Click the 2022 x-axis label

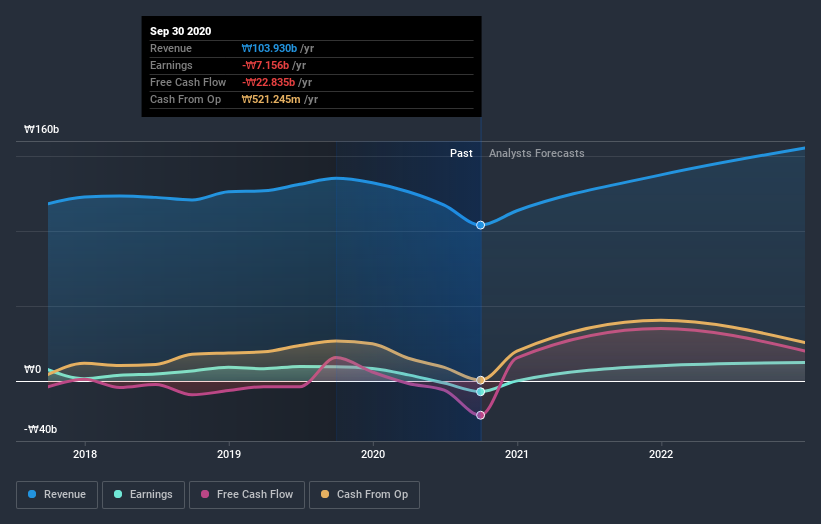point(661,454)
